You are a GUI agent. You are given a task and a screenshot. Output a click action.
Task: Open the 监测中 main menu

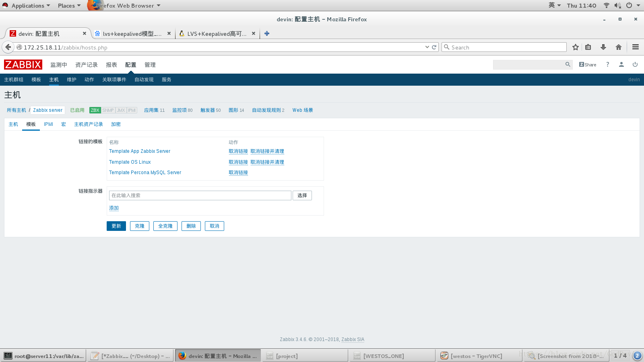(59, 65)
